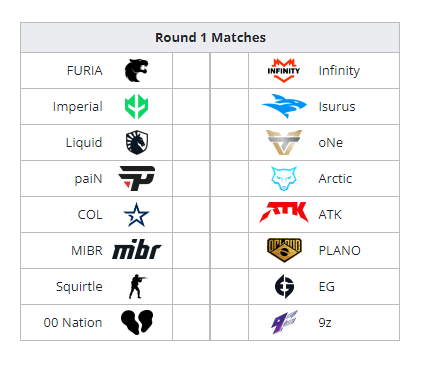
Task: Click the Infinity team logo
Action: [x=284, y=70]
